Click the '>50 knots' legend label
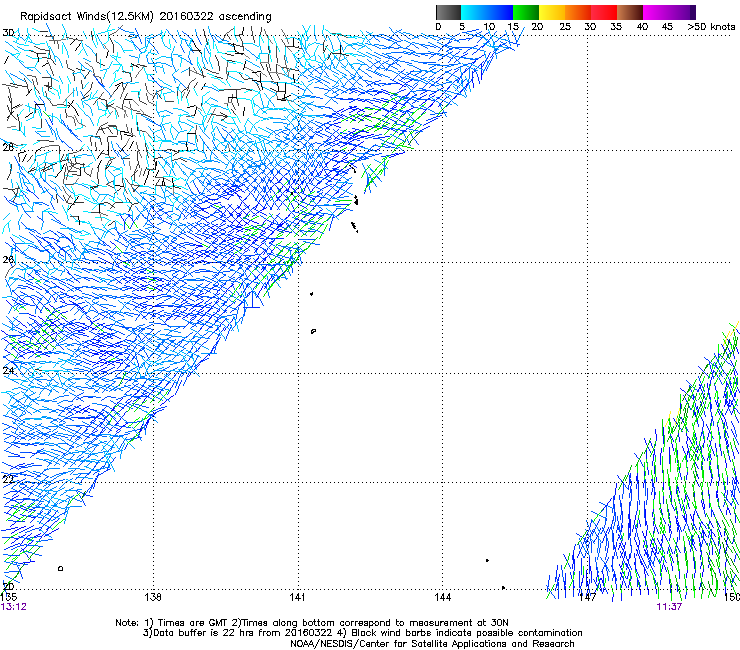The height and width of the screenshot is (650, 740). point(711,27)
